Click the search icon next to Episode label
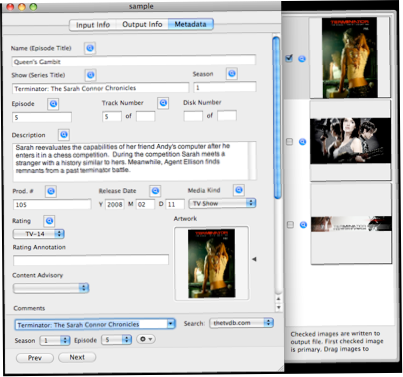Screen dimensions: 403x377 tap(53, 104)
